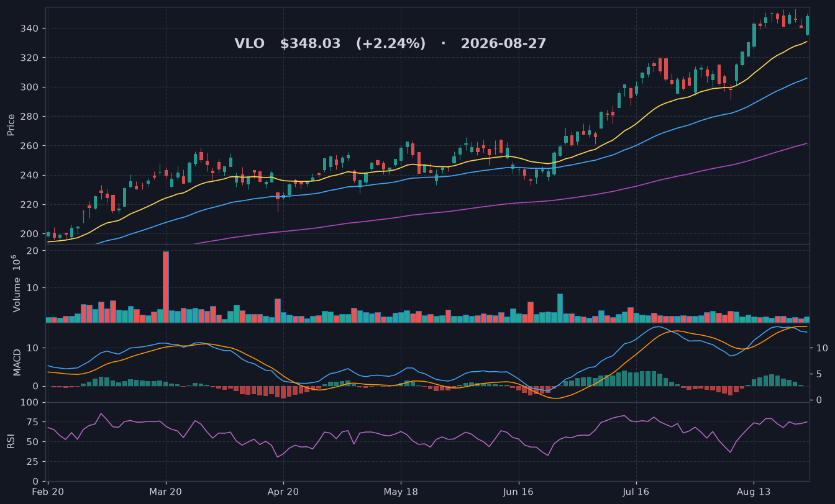
Task: Click the RSI 100 axis tick
Action: (30, 403)
